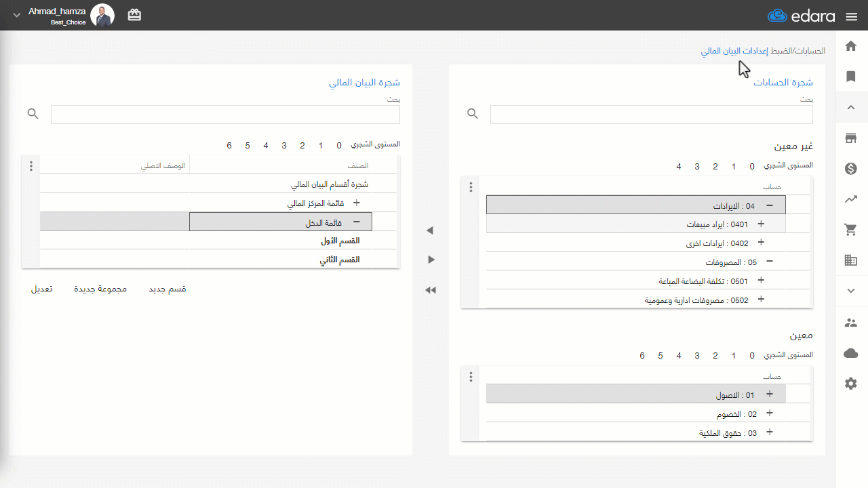
Task: Click the Ahmad_hamza profile avatar
Action: (102, 15)
